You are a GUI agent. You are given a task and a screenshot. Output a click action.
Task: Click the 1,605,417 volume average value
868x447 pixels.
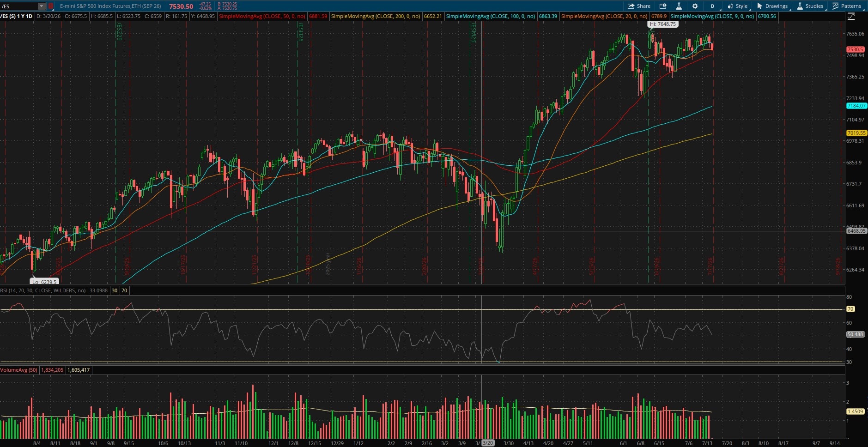click(79, 370)
